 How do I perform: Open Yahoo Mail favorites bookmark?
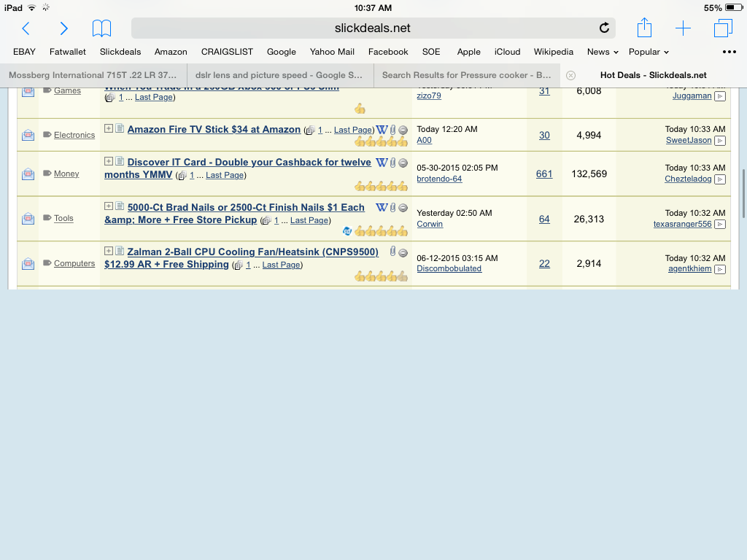click(x=332, y=52)
